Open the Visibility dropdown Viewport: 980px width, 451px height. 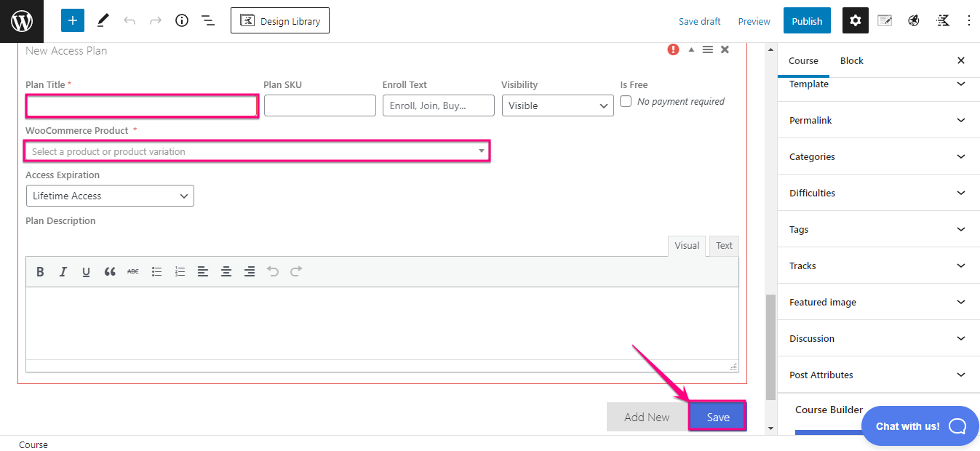point(557,105)
